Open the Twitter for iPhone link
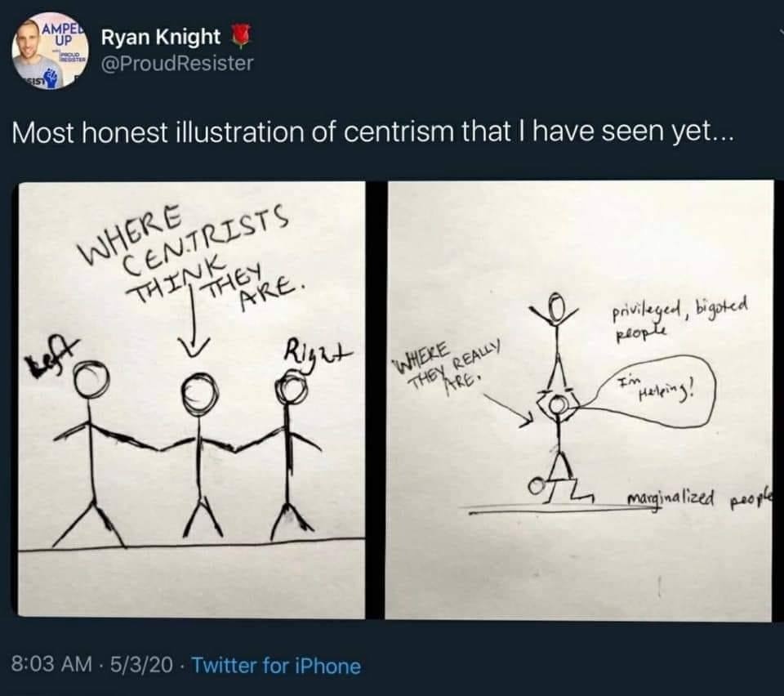The width and height of the screenshot is (784, 696). (x=276, y=666)
